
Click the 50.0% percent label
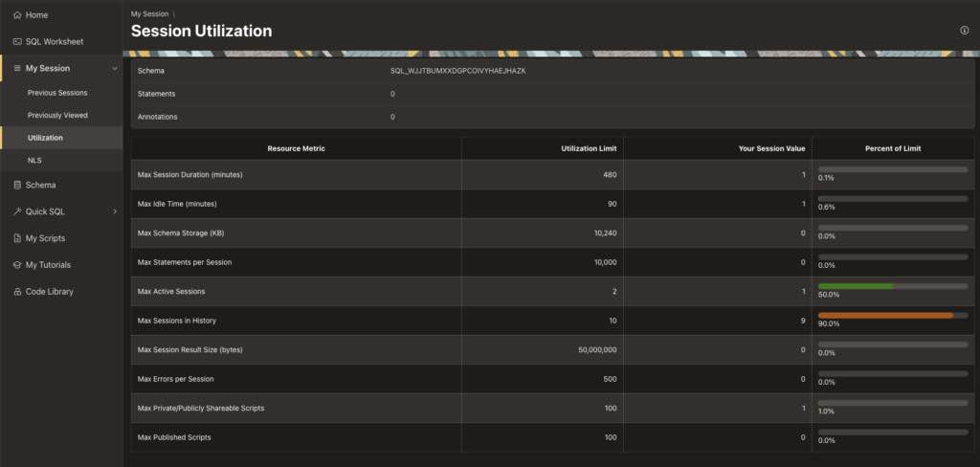[x=829, y=295]
